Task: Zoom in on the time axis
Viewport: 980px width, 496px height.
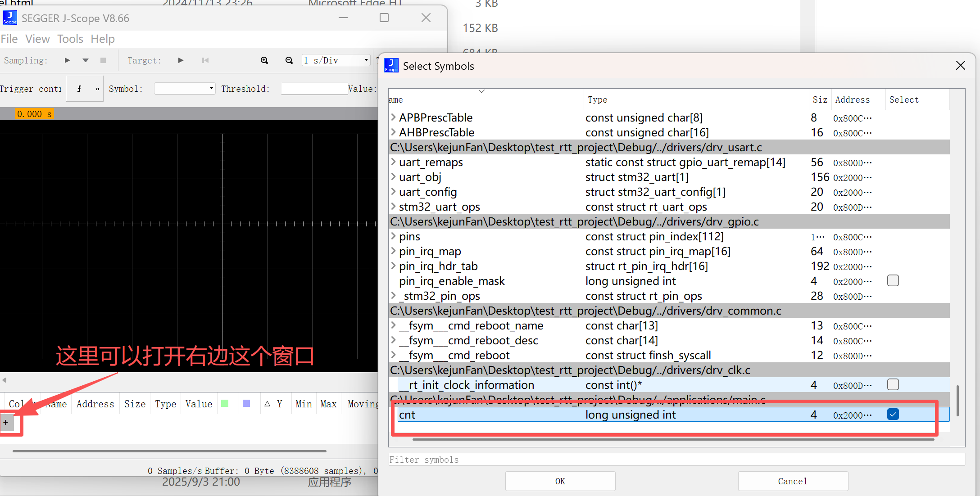Action: (x=264, y=60)
